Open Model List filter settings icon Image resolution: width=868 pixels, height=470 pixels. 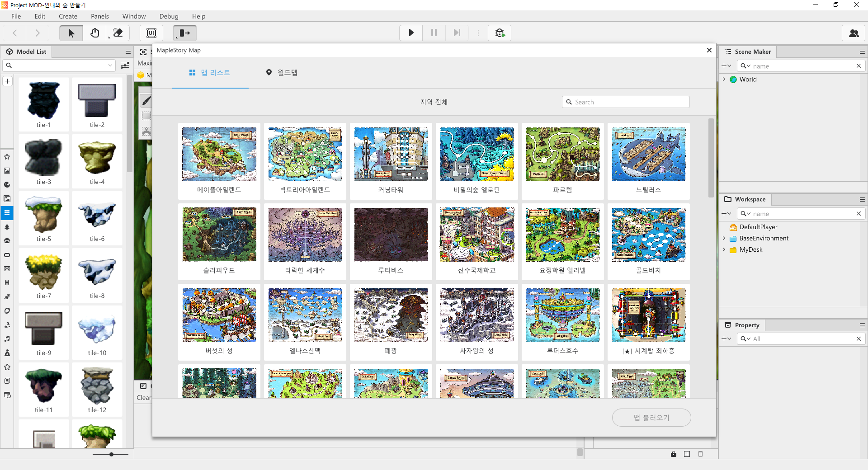tap(125, 66)
